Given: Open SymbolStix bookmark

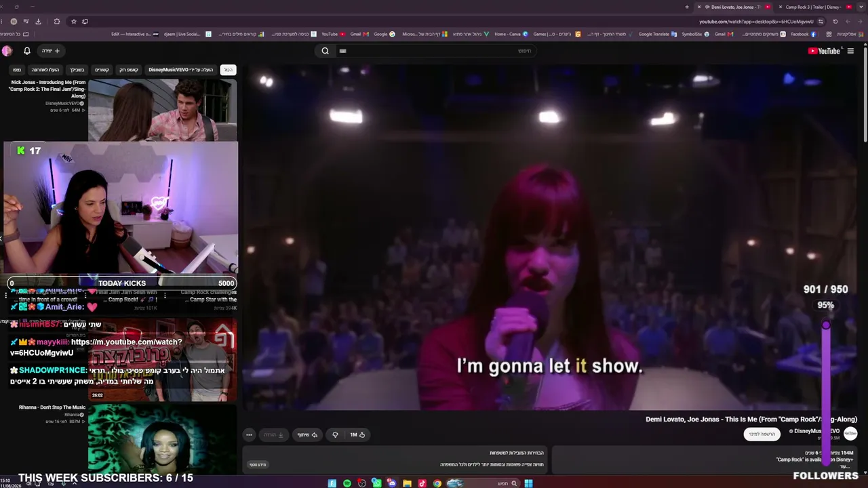Looking at the screenshot, I should click(x=695, y=34).
